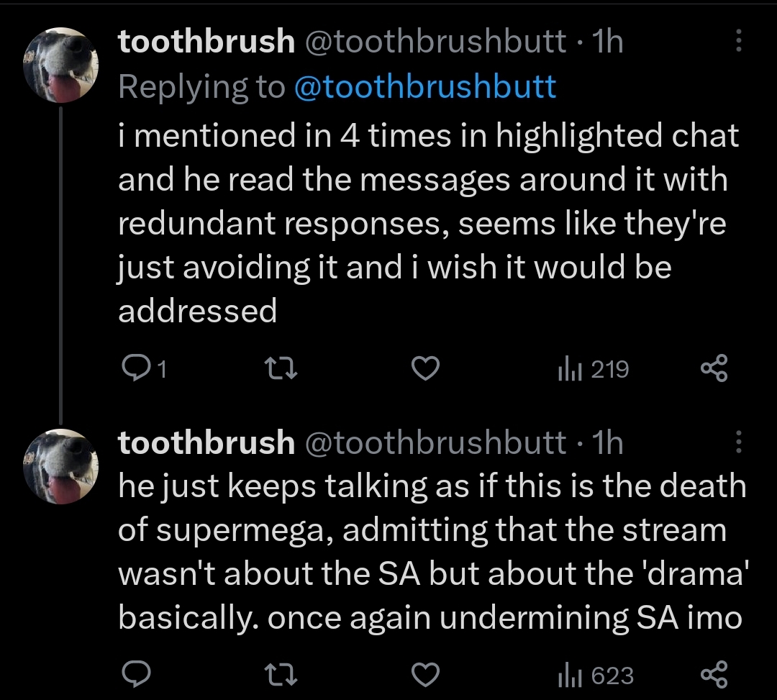Open the blue @toothbrushbutt mention link
Screen dimensions: 777x700
point(425,87)
